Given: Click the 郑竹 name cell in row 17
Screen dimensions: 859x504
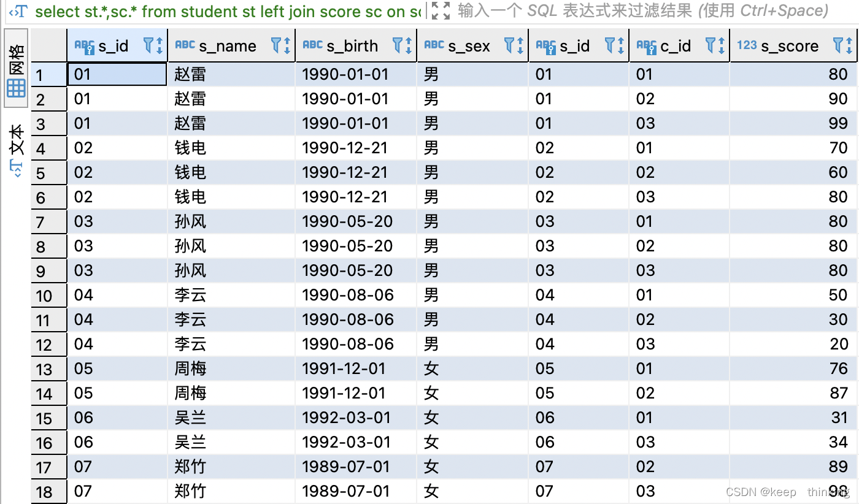Looking at the screenshot, I should click(231, 467).
